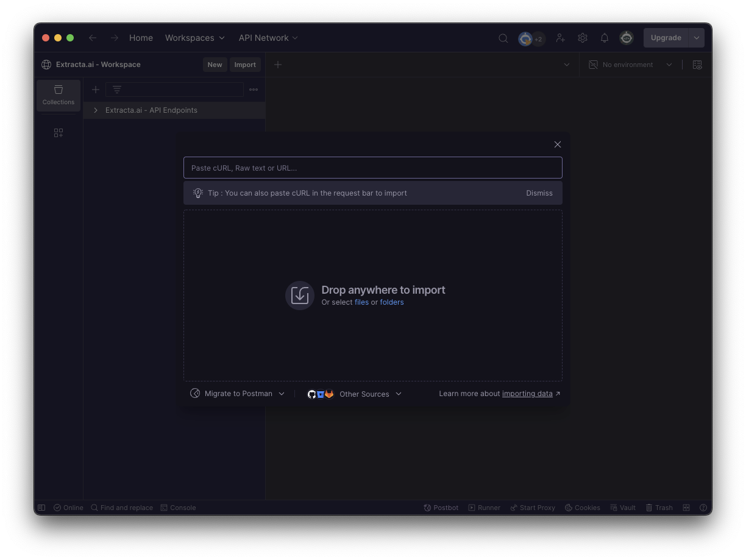This screenshot has height=560, width=746.
Task: Open Find and replace
Action: pyautogui.click(x=122, y=508)
